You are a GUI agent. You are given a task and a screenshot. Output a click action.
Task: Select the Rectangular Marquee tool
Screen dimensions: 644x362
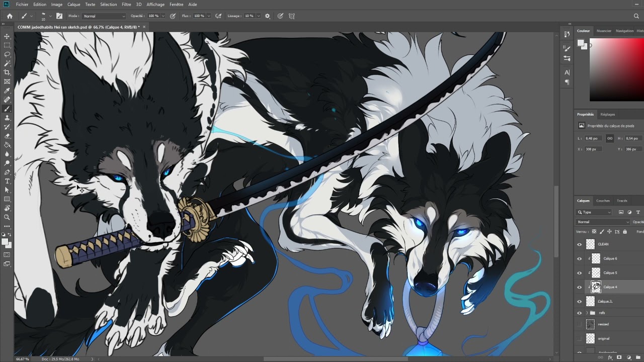(x=7, y=46)
